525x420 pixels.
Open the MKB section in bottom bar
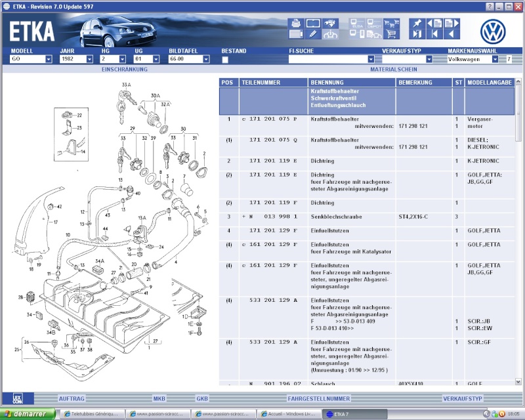click(x=159, y=398)
